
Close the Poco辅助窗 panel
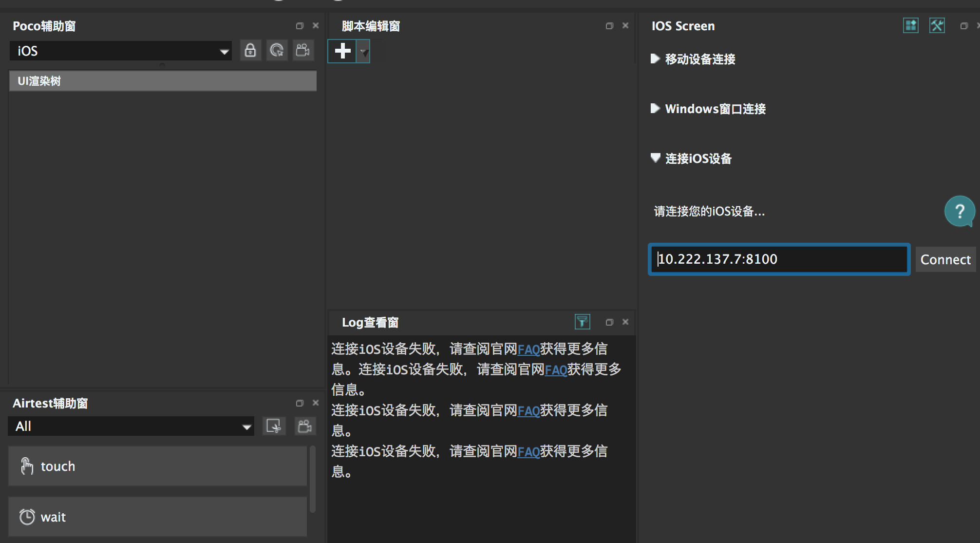click(316, 25)
